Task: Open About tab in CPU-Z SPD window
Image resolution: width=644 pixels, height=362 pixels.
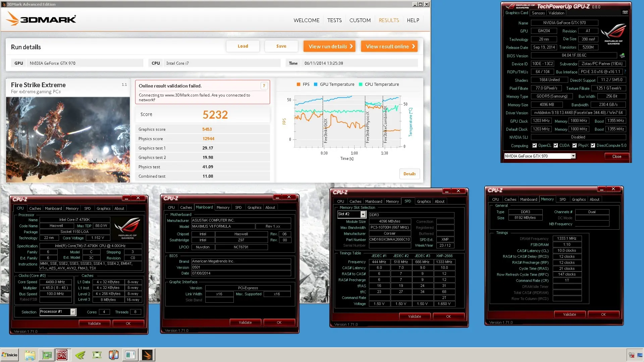Action: pyautogui.click(x=439, y=201)
